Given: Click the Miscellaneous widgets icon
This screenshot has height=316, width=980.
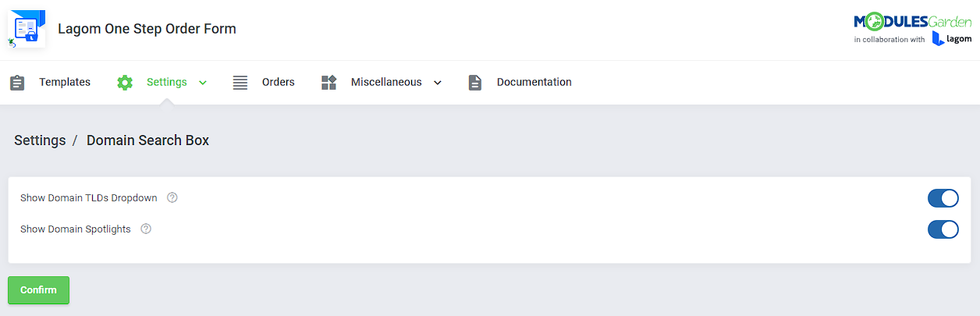Looking at the screenshot, I should coord(328,83).
